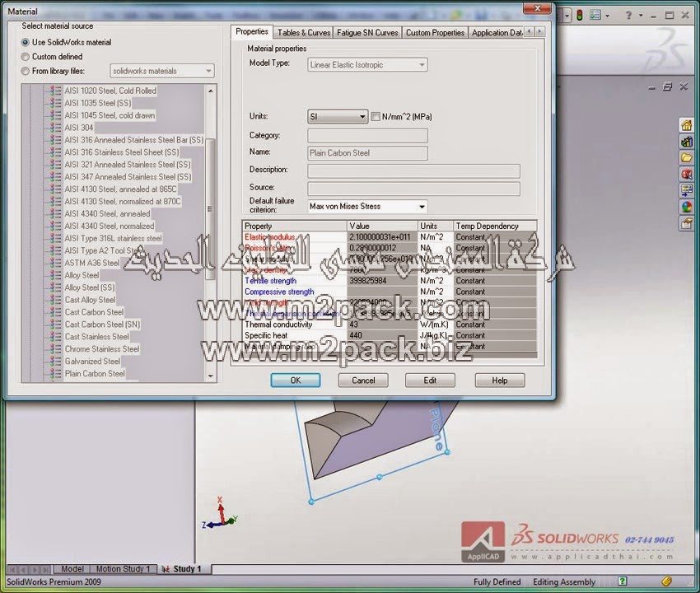Image resolution: width=700 pixels, height=593 pixels.
Task: Click status bar quick tips help icon
Action: pyautogui.click(x=623, y=581)
